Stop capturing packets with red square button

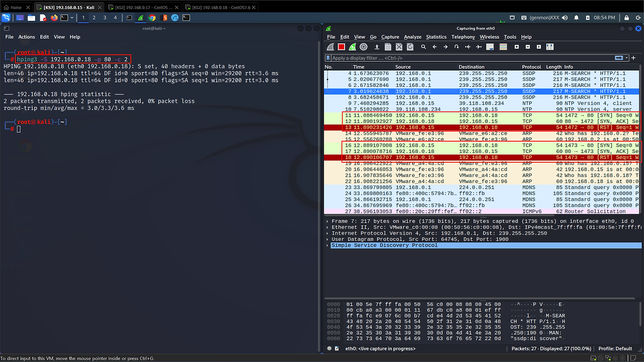tap(341, 47)
